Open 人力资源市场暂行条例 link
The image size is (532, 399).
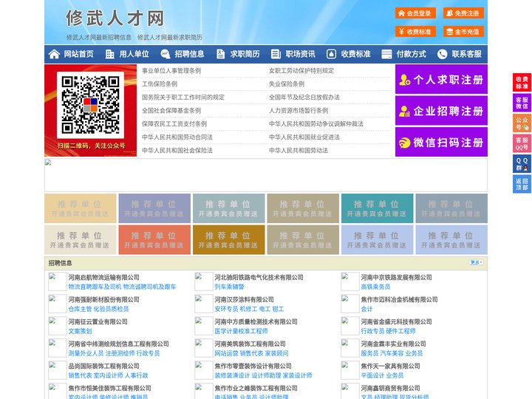point(299,110)
